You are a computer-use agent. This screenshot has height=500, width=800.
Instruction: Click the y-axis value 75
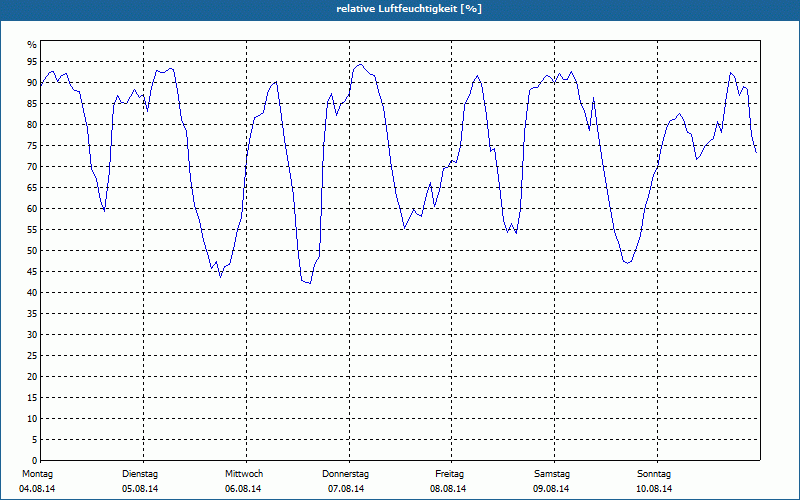[32, 145]
